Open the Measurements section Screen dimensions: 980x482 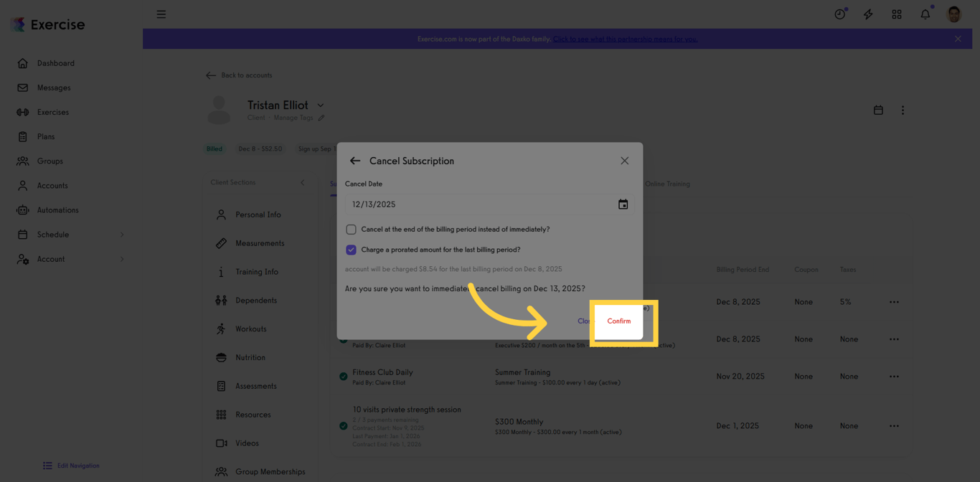pyautogui.click(x=258, y=243)
